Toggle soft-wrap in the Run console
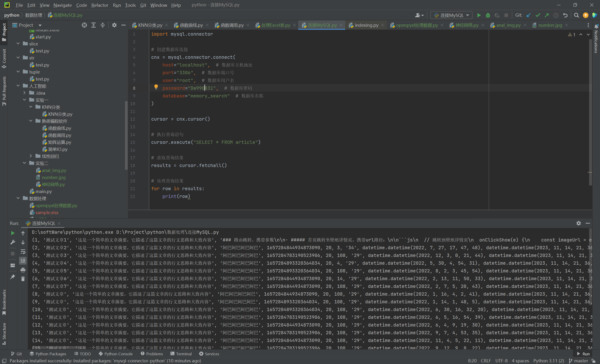This screenshot has width=600, height=364. pyautogui.click(x=23, y=252)
